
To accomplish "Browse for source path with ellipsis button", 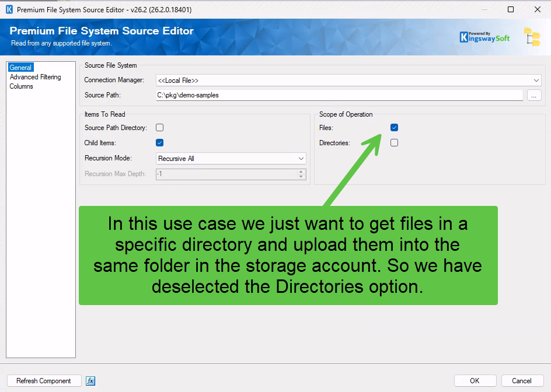I will [533, 95].
